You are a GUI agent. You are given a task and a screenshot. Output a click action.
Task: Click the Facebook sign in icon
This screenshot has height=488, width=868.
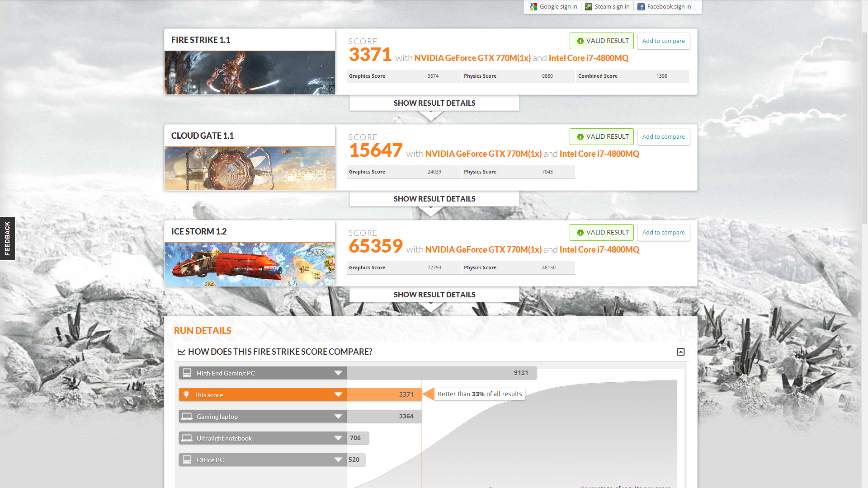click(641, 7)
